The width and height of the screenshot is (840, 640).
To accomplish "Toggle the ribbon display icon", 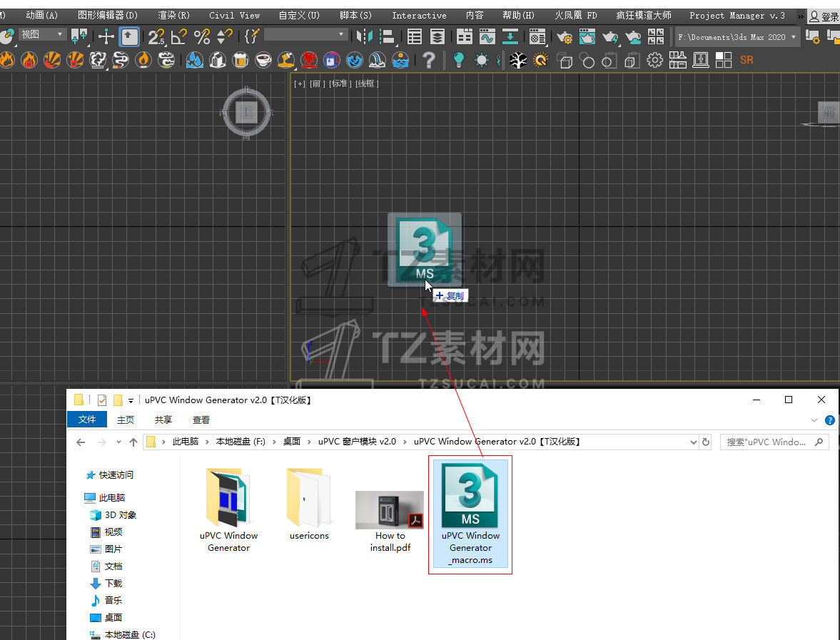I will [x=465, y=37].
